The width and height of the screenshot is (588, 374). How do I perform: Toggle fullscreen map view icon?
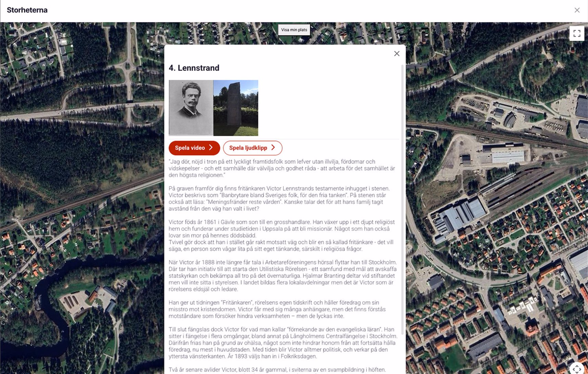[577, 34]
